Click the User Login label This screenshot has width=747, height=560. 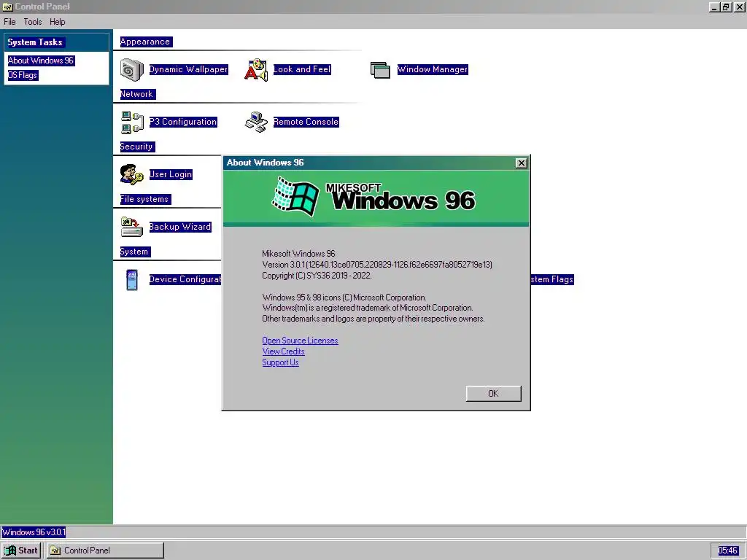point(171,174)
